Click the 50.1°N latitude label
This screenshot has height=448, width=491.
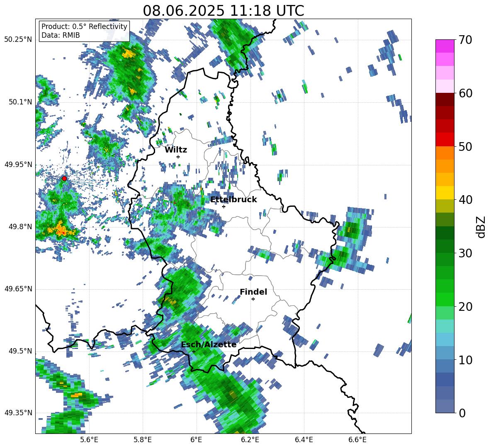click(x=21, y=102)
